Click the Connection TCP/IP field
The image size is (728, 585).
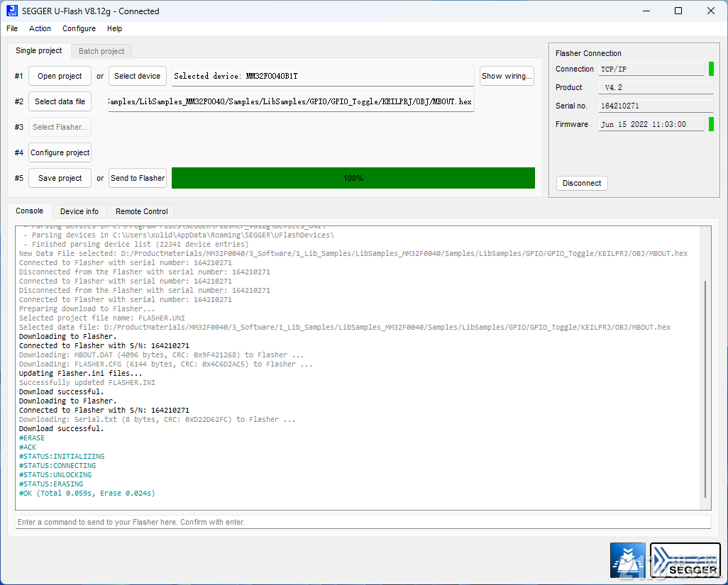[x=651, y=69]
